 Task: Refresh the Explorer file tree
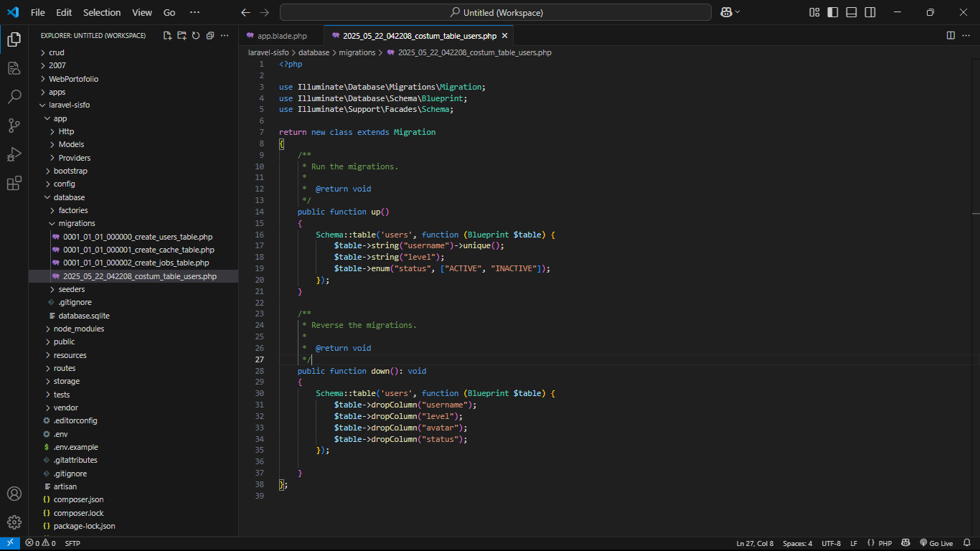(x=195, y=35)
